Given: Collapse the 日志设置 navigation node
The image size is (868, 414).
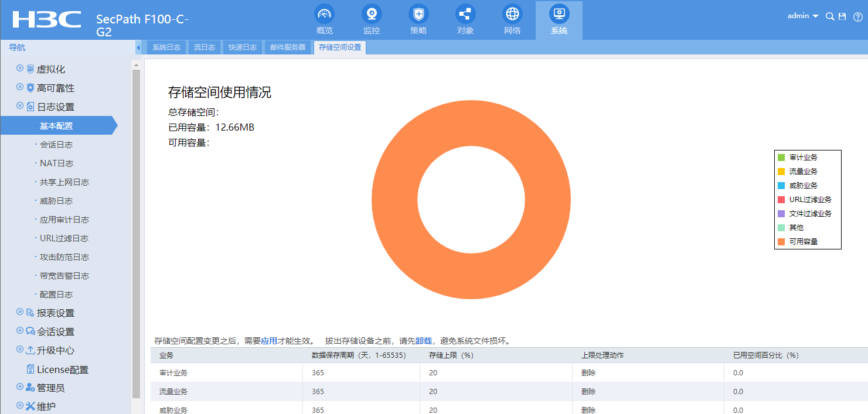Looking at the screenshot, I should (x=20, y=106).
